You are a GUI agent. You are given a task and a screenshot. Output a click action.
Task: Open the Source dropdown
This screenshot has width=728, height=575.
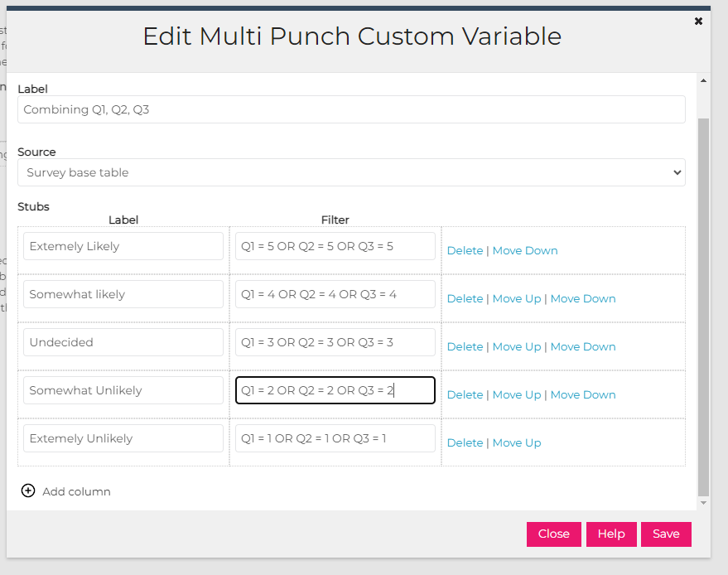pos(351,172)
